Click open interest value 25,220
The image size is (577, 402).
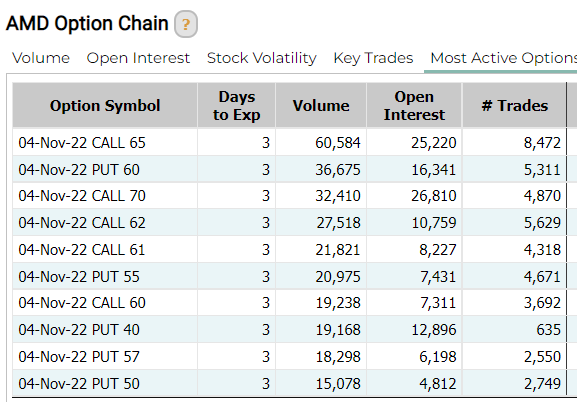click(434, 143)
